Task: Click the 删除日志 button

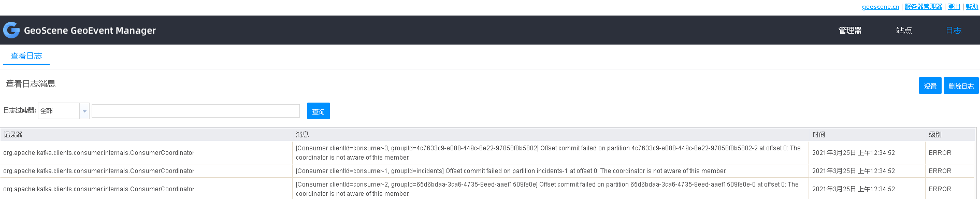Action: (x=961, y=86)
